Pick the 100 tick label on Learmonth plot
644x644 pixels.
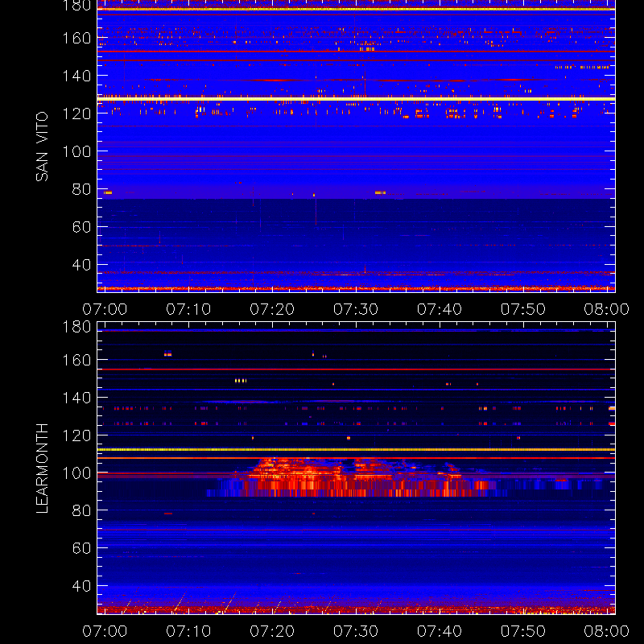(x=76, y=473)
